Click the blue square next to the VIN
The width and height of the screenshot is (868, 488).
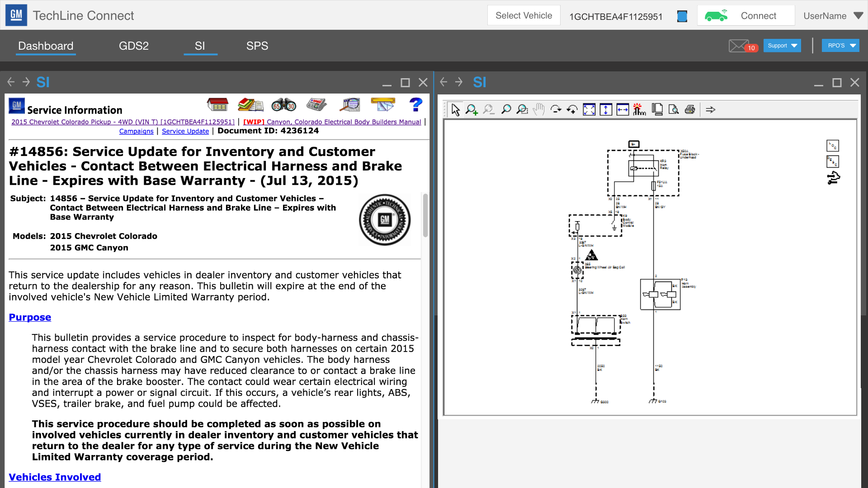point(682,17)
